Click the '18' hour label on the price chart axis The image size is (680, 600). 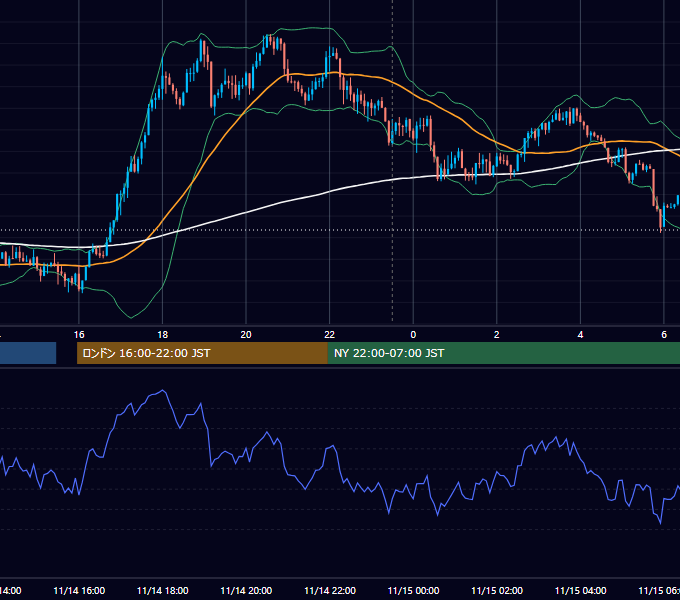click(x=163, y=335)
